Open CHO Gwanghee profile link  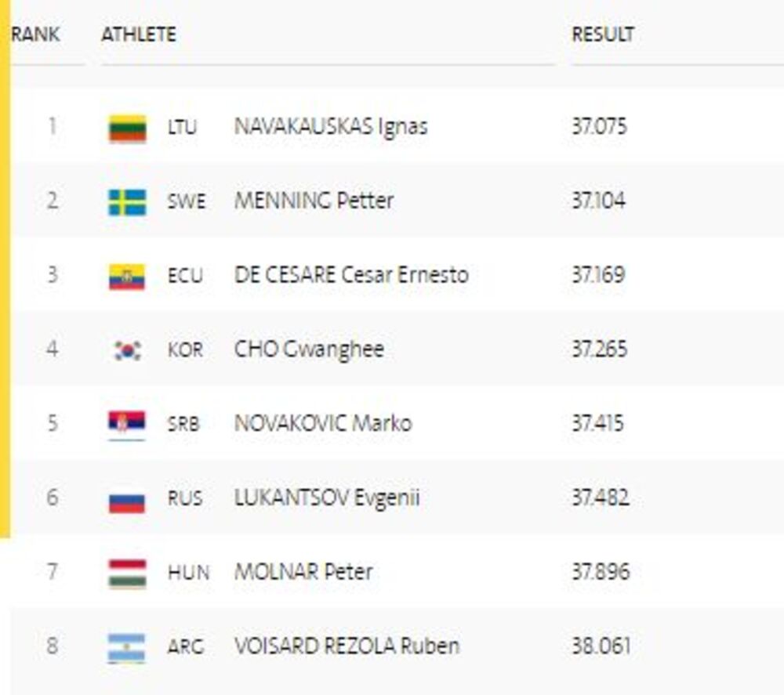coord(309,349)
